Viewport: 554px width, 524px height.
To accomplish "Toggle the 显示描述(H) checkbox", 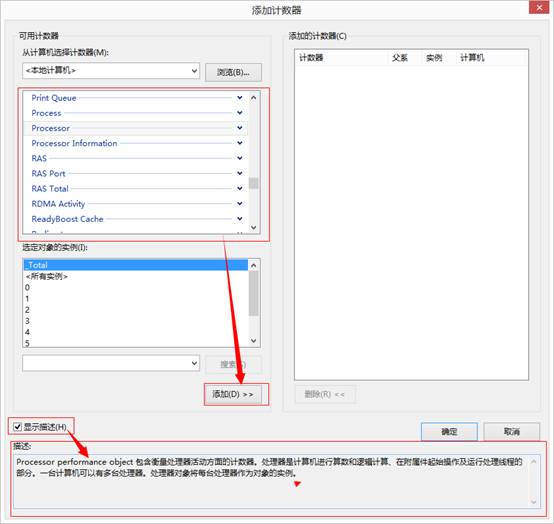I will (17, 427).
